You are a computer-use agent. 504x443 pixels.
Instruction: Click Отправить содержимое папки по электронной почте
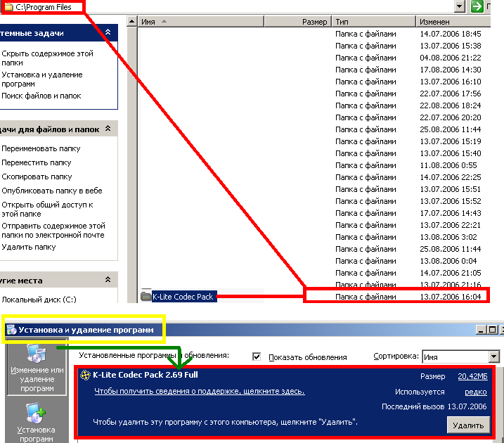pos(53,231)
